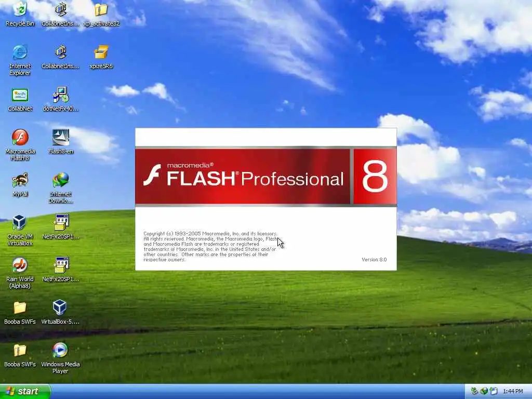Launch Internet Explorer from the desktop
Screen dimensions: 532x399
(x=20, y=60)
